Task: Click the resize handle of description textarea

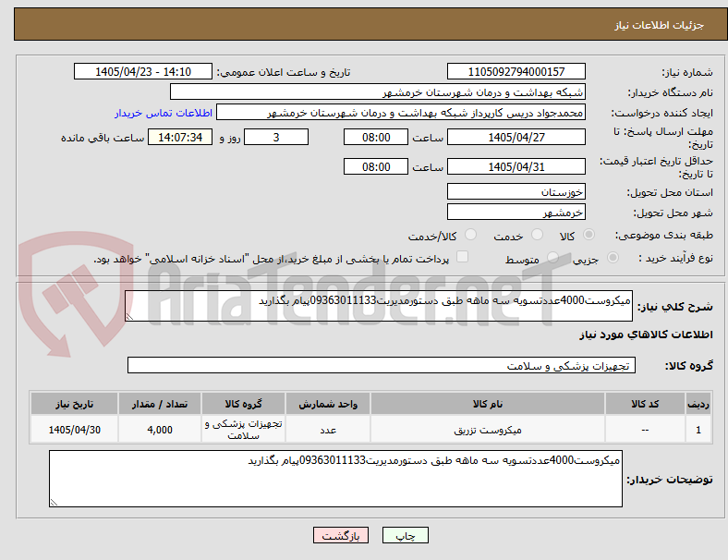Action: click(x=129, y=317)
